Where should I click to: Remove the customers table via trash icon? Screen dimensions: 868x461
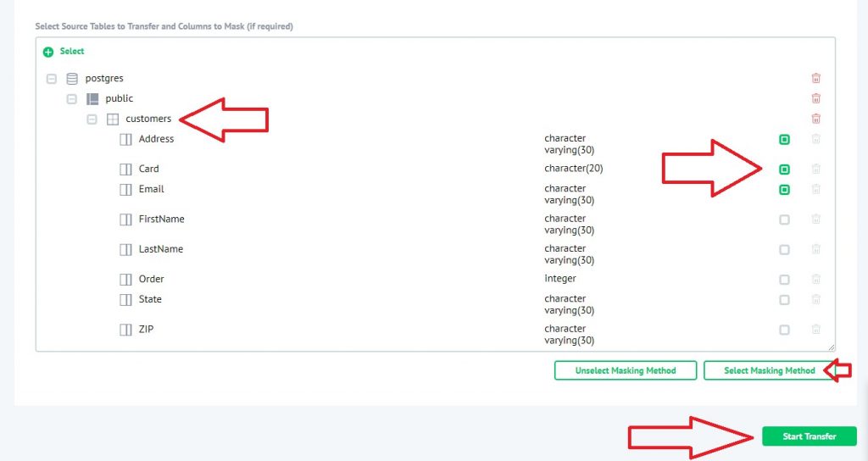tap(815, 119)
